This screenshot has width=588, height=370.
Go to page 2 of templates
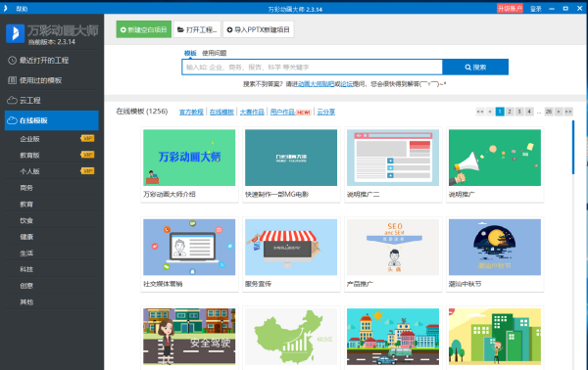[x=510, y=112]
